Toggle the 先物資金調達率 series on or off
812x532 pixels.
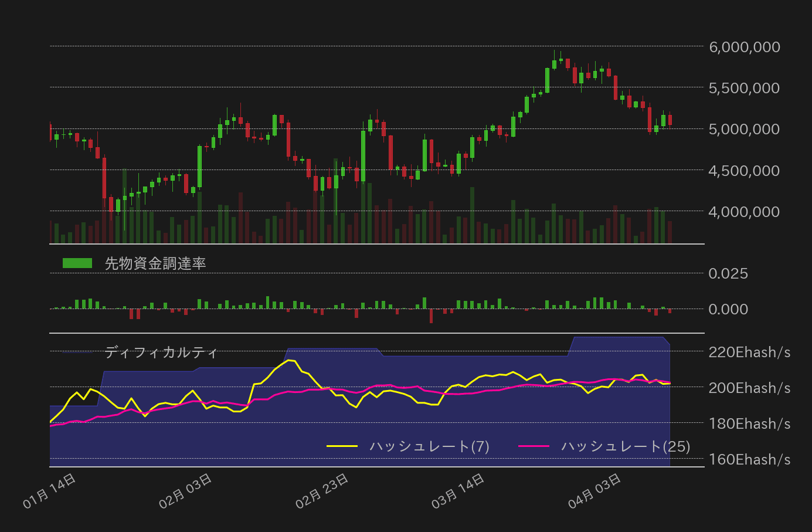[155, 264]
